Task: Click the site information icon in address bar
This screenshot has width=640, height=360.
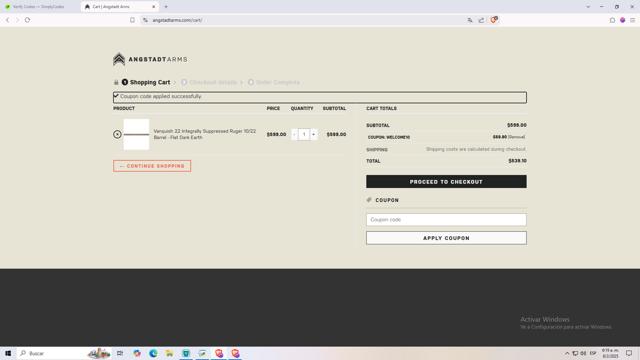Action: [145, 20]
